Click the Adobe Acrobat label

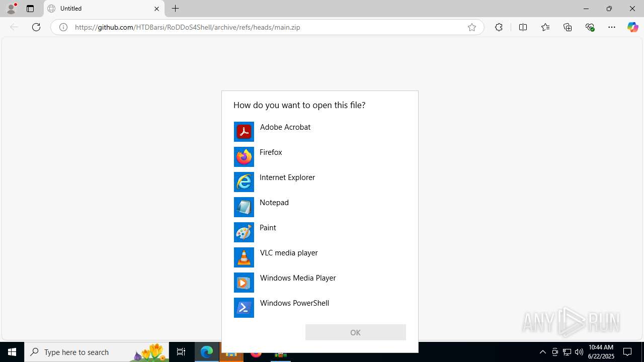tap(285, 127)
